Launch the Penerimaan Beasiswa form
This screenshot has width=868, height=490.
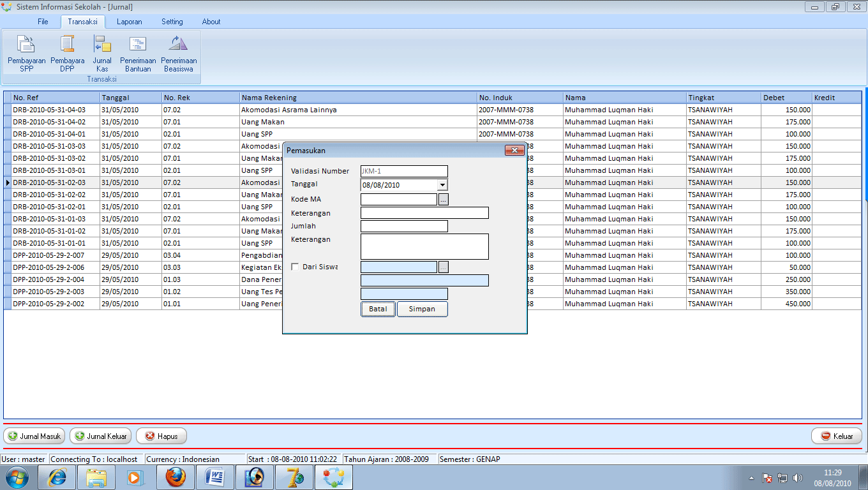pos(179,54)
